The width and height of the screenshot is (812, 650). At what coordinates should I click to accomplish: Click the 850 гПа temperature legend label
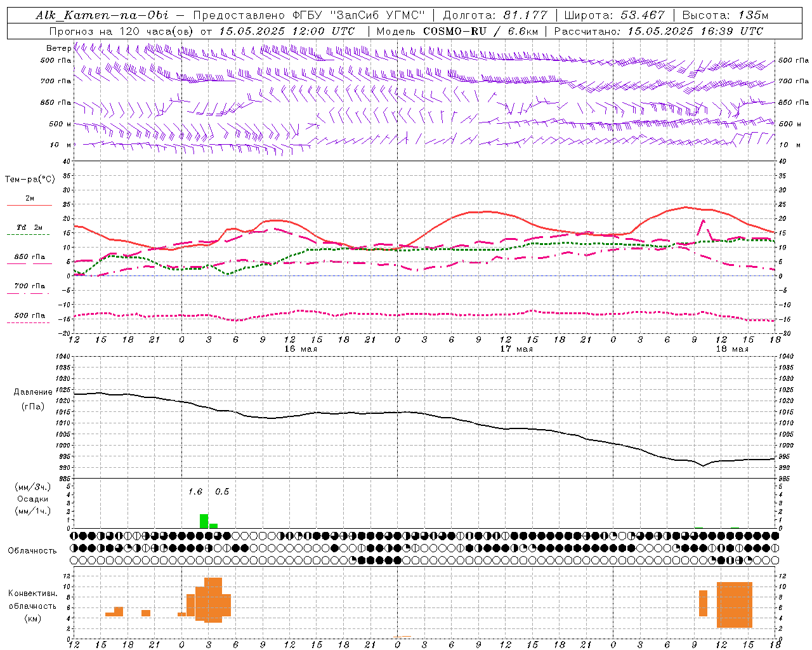click(x=30, y=257)
